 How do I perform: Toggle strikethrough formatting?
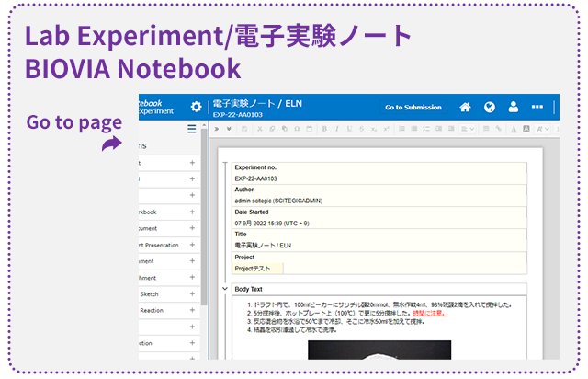tap(361, 129)
